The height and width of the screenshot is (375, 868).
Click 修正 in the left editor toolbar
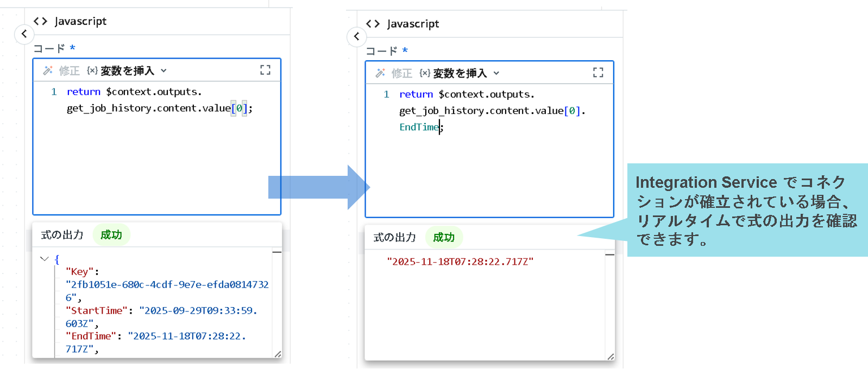(x=69, y=71)
